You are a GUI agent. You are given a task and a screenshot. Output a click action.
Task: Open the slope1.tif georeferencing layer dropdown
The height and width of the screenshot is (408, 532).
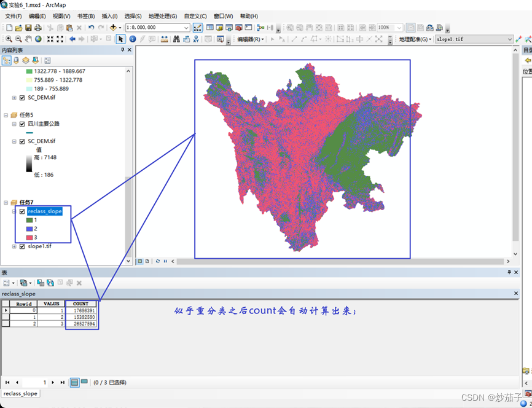pos(510,39)
